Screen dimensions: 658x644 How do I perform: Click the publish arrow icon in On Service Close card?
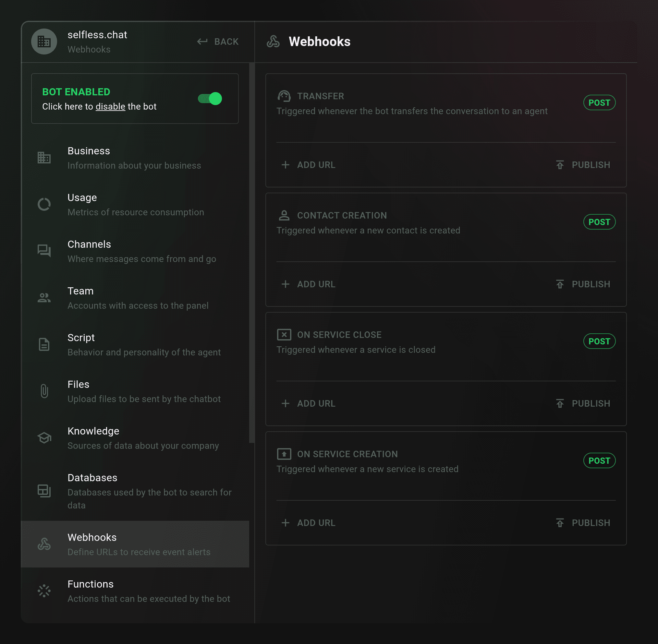coord(560,403)
